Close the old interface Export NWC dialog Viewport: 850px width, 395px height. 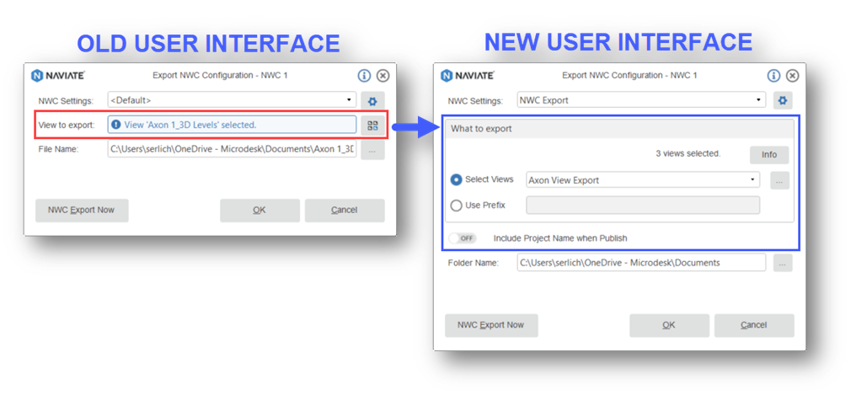tap(383, 75)
